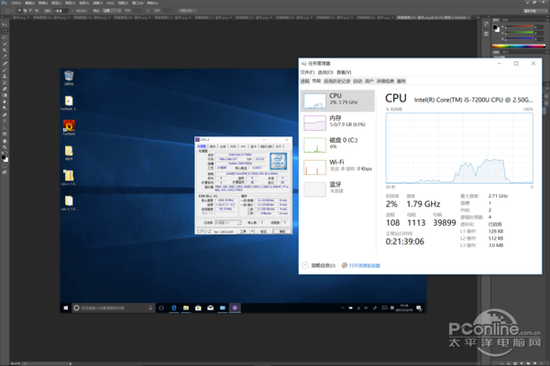
Task: Open the 文件(F) menu in Task Manager
Action: [x=307, y=72]
